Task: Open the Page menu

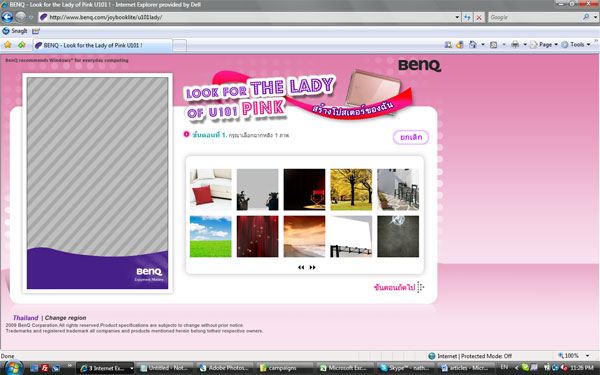Action: point(544,45)
